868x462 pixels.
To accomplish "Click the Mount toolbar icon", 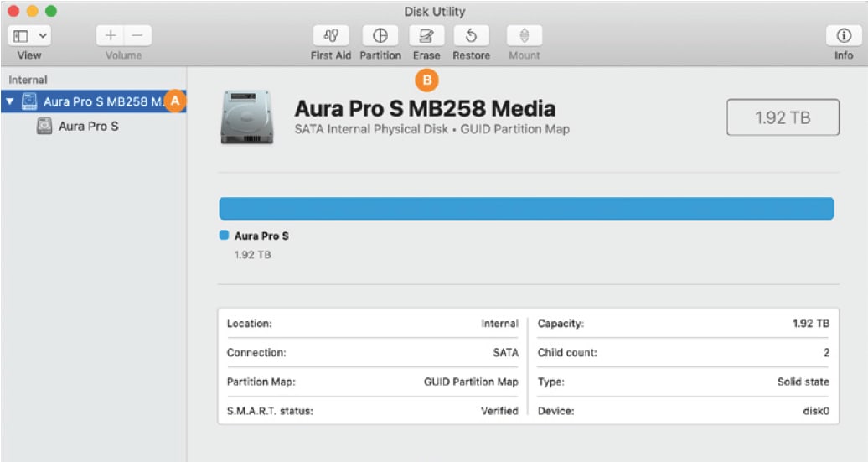I will point(524,36).
